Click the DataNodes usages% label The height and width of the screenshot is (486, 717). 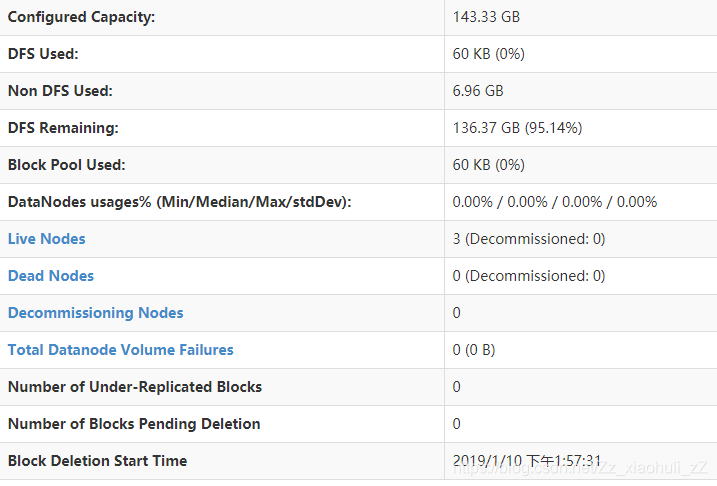tap(180, 202)
